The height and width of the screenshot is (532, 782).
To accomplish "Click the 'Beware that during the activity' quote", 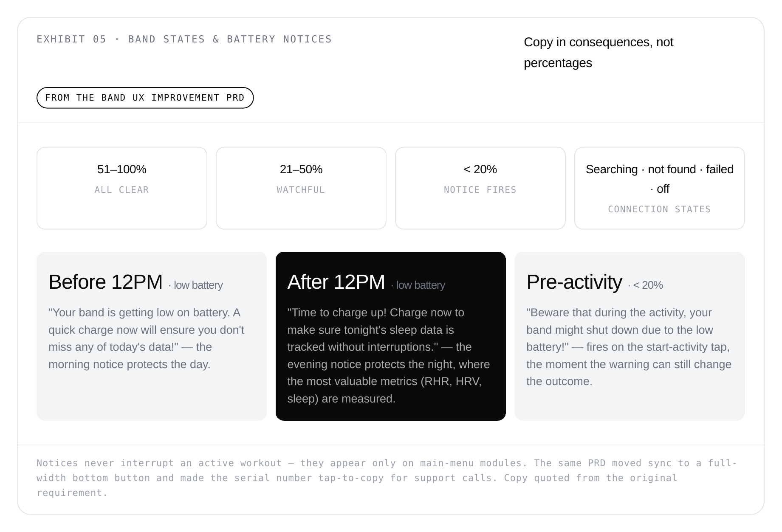I will pyautogui.click(x=629, y=347).
